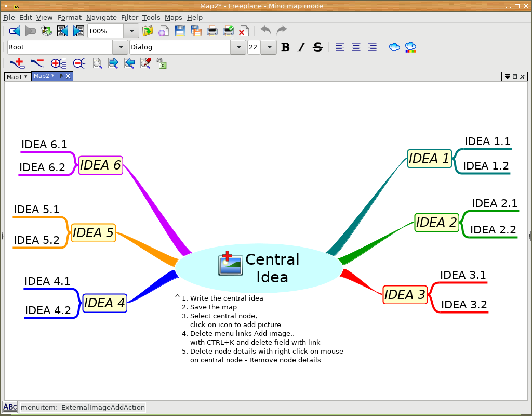Click the IDEA 5.2 child node
Viewport: 532px width, 416px height.
point(37,240)
